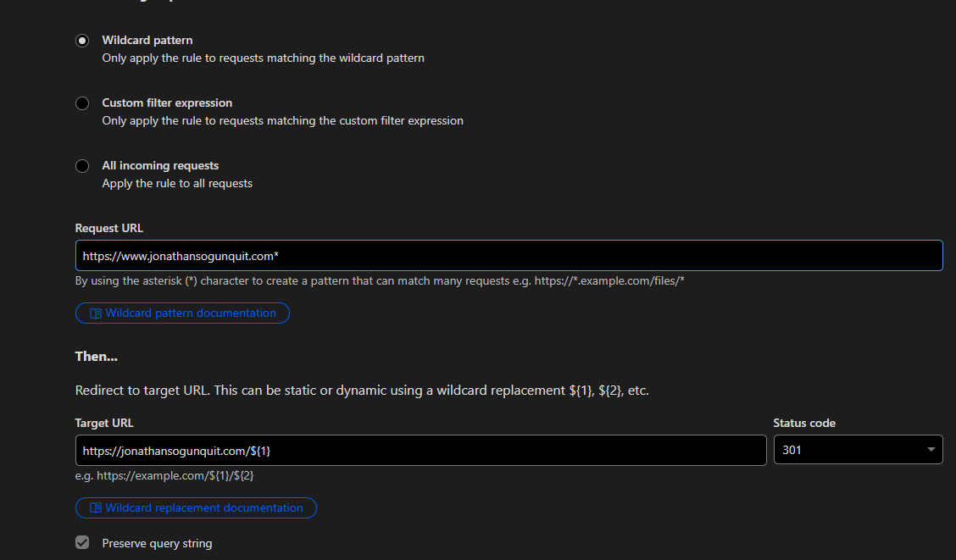Click the "Preserve query string" label text

click(157, 544)
